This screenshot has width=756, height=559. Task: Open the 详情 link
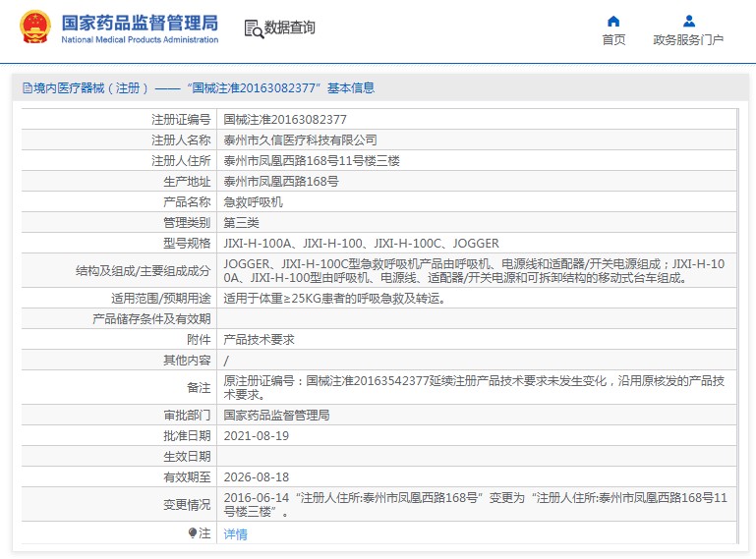click(236, 534)
